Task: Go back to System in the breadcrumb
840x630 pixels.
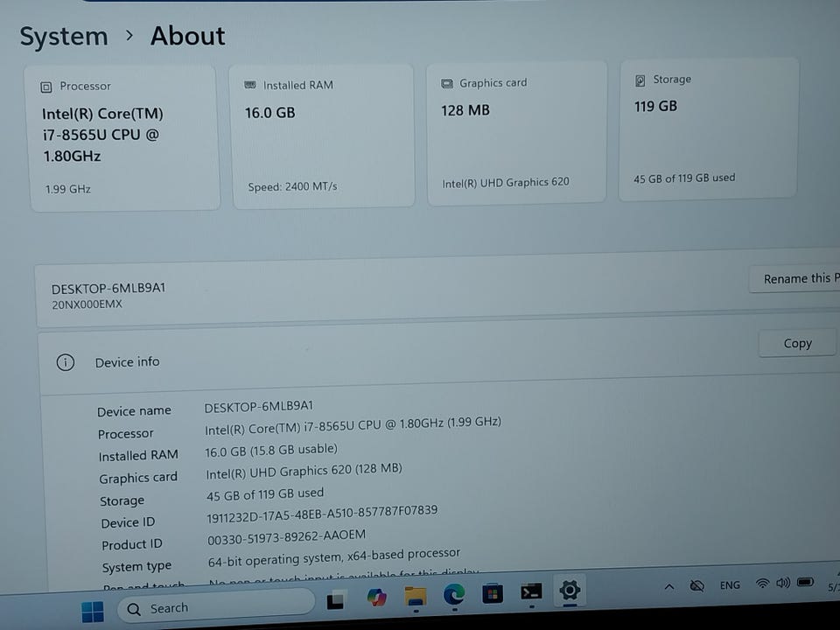Action: tap(64, 37)
